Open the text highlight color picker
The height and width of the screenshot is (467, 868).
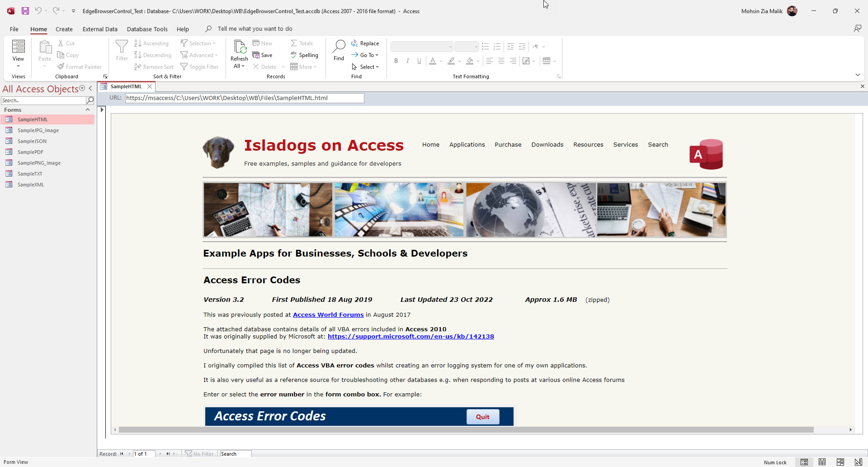click(460, 61)
